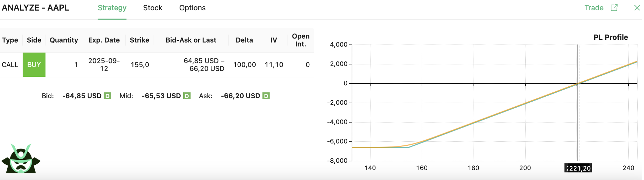Image resolution: width=644 pixels, height=180 pixels.
Task: Close the Analyze AAPL panel
Action: (637, 8)
